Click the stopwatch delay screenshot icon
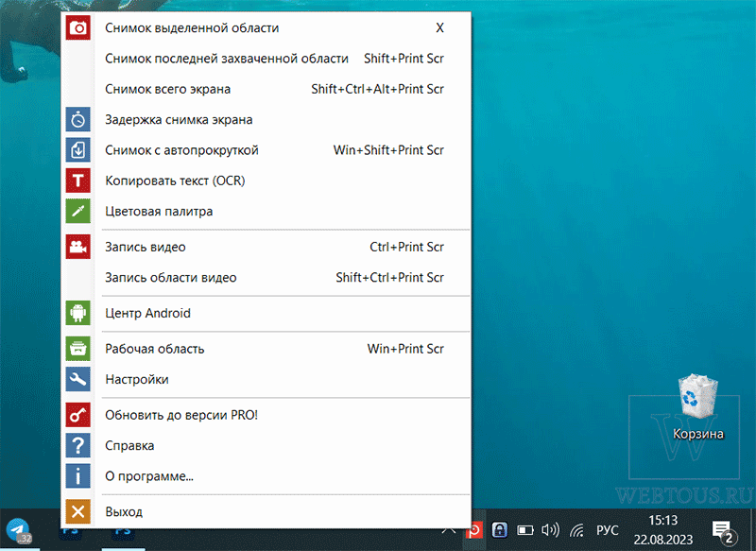This screenshot has width=756, height=551. coord(78,119)
